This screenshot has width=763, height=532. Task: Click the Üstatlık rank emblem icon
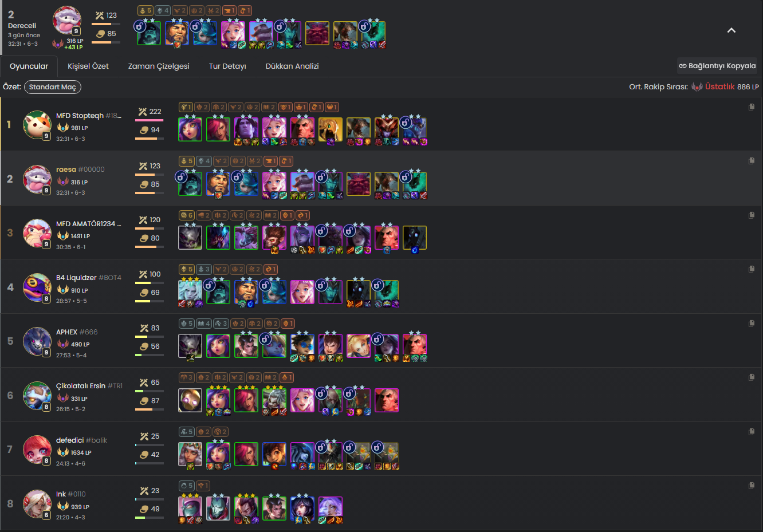click(x=697, y=87)
